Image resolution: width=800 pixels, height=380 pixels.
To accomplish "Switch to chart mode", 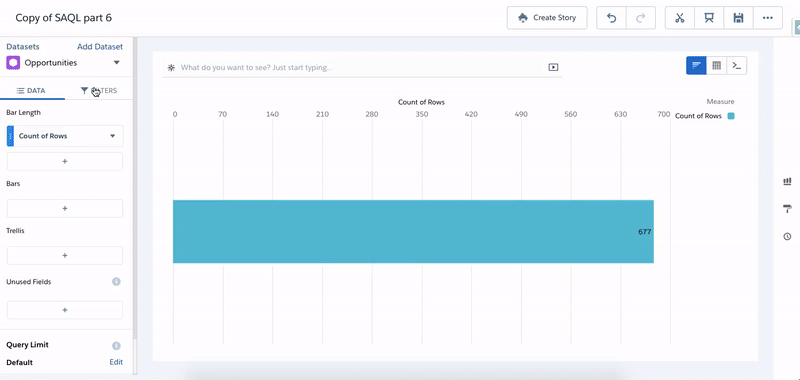I will [x=696, y=65].
